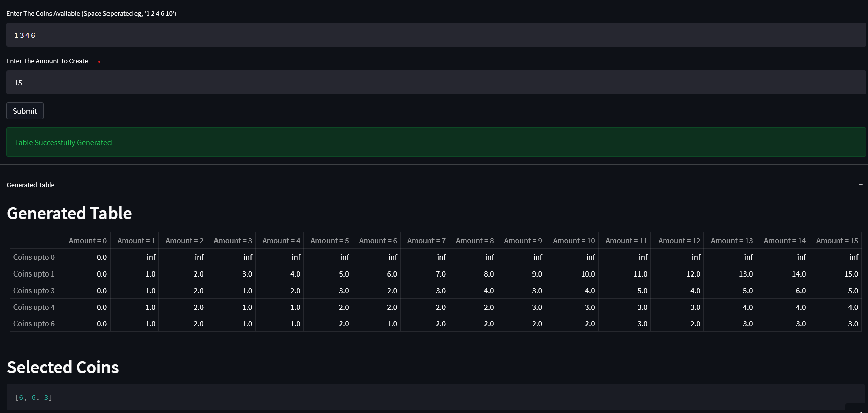Click the 'Amount = 0' column header
Image resolution: width=868 pixels, height=413 pixels.
[86, 241]
